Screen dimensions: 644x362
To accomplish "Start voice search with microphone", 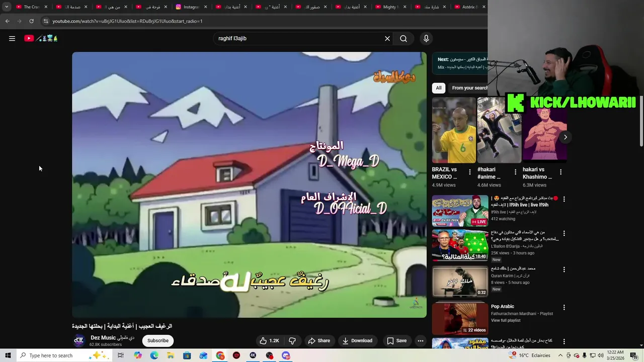I will pyautogui.click(x=426, y=38).
